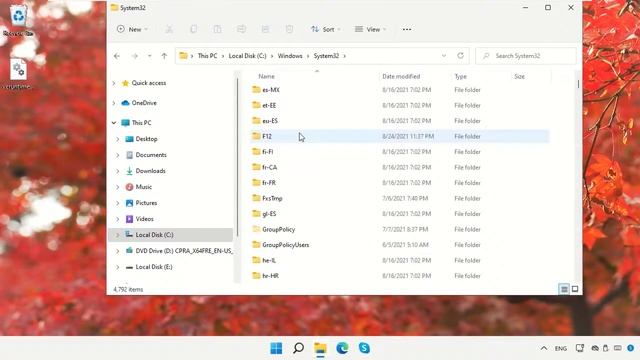This screenshot has width=640, height=360.
Task: Go forward with the forward arrow
Action: click(x=134, y=56)
